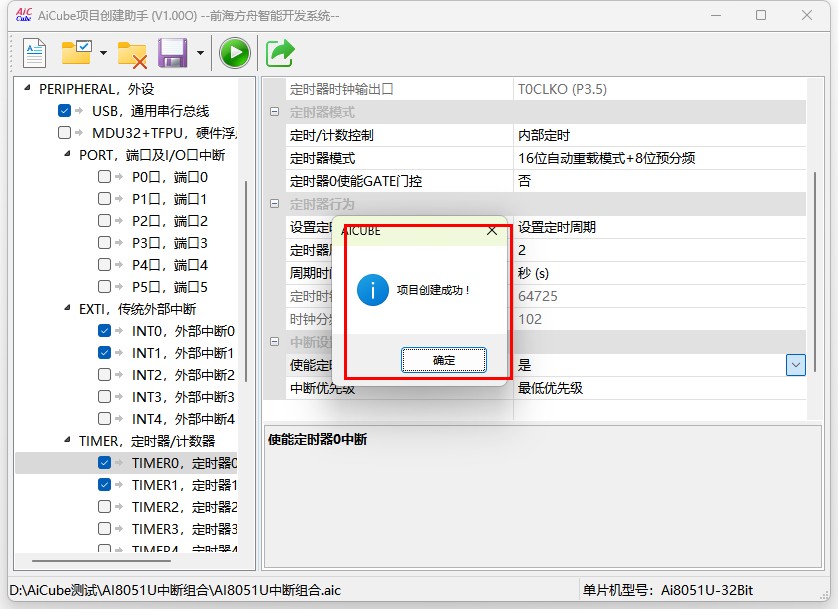The image size is (838, 609).
Task: Click the 内部定时 value cell
Action: pos(660,135)
